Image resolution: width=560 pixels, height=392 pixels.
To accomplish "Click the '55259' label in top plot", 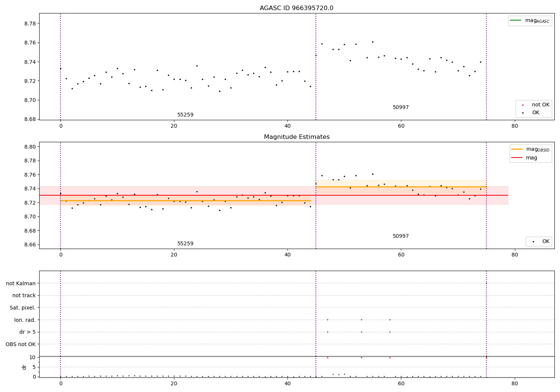I will click(185, 115).
